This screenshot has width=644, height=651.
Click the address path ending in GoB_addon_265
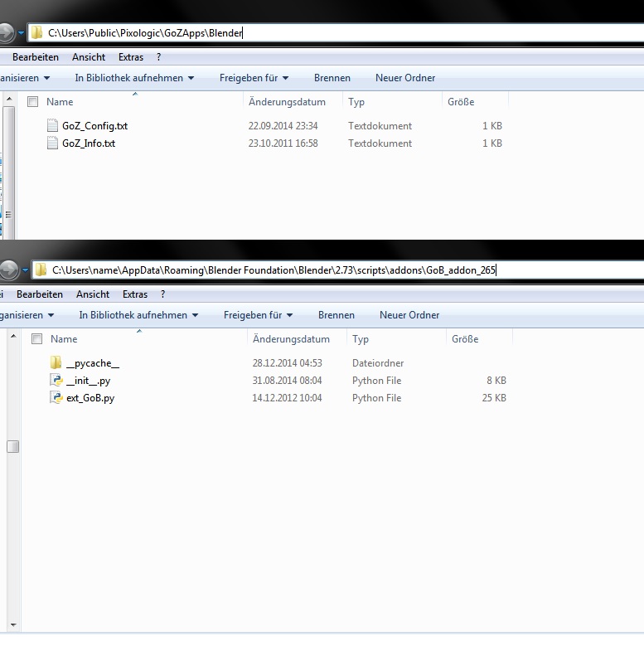pyautogui.click(x=274, y=270)
